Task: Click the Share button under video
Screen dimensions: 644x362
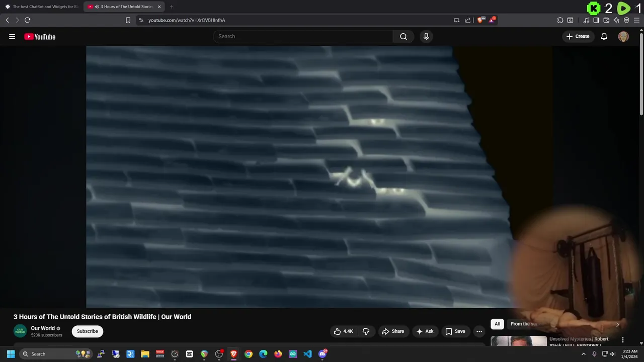Action: tap(393, 331)
